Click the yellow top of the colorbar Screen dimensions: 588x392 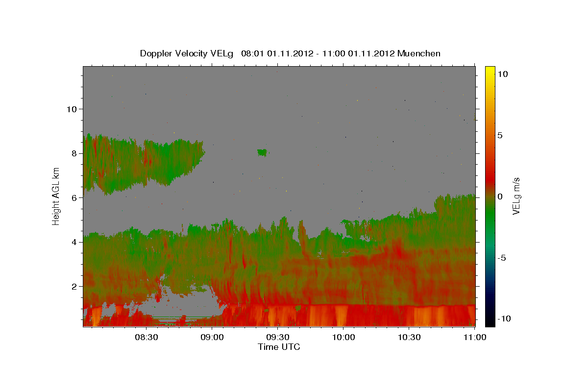click(x=490, y=71)
